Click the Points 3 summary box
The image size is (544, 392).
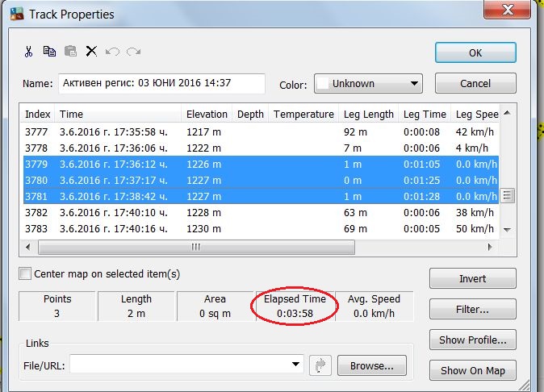tap(56, 306)
